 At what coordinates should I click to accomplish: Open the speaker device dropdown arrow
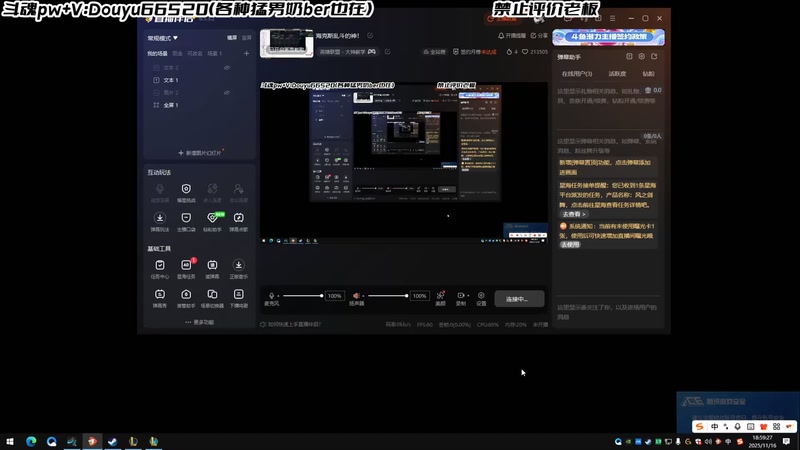363,296
